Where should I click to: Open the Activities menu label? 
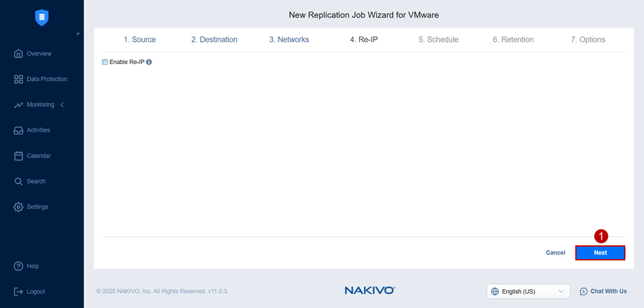pos(38,130)
